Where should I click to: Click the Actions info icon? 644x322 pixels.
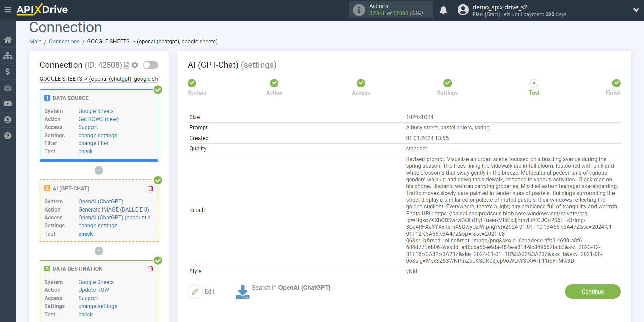click(359, 10)
